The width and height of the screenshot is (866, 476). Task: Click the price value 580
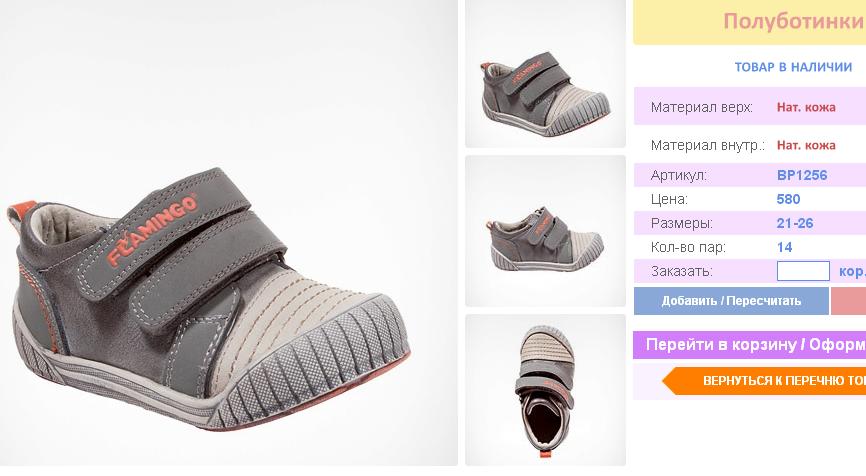pos(788,199)
